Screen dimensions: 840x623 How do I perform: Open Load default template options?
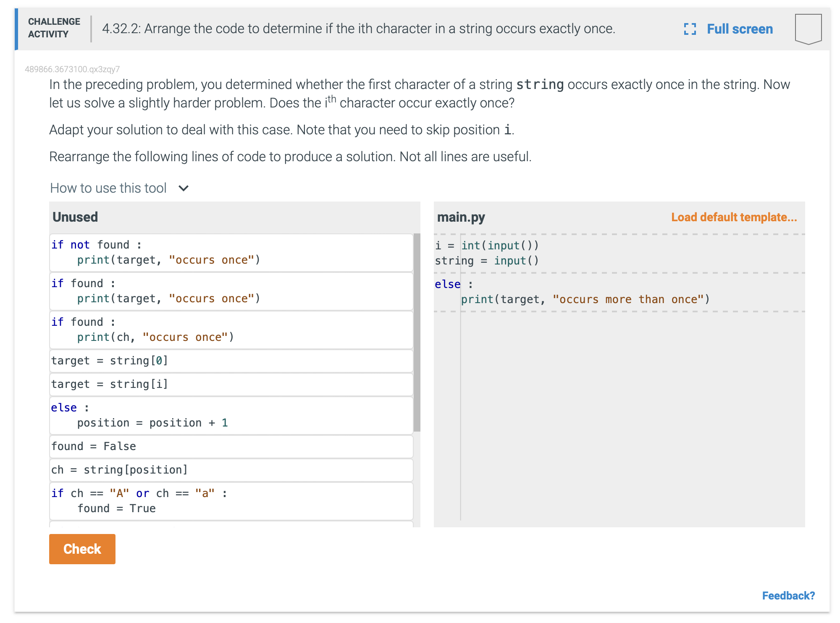pos(734,217)
